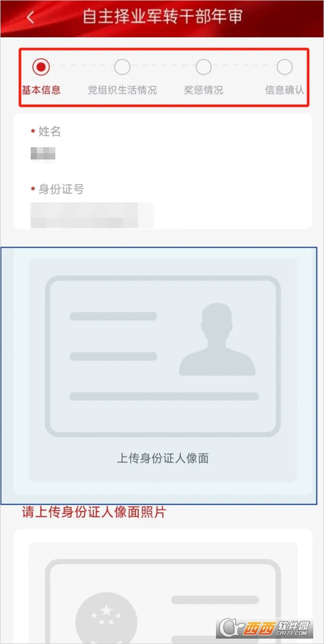Tap the ID front-side card placeholder outline
Image resolution: width=324 pixels, height=644 pixels.
[163, 356]
